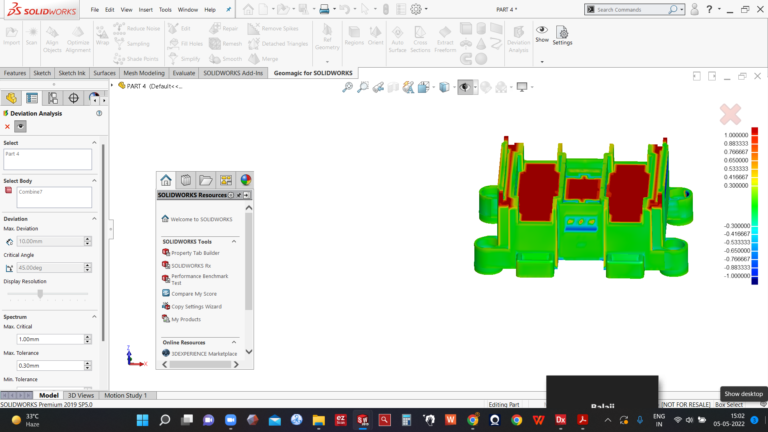Open the Windows Start button
Image resolution: width=768 pixels, height=432 pixels.
143,420
